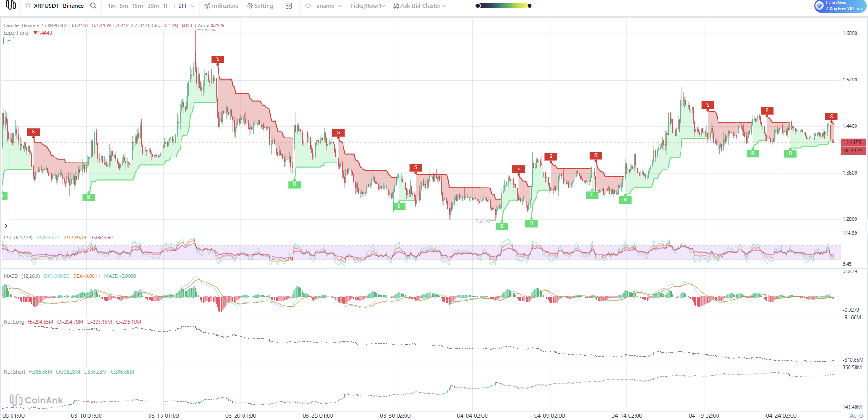Claim the 7-Day Free VIP Trial
Screen dimensions: 868x420
[840, 6]
